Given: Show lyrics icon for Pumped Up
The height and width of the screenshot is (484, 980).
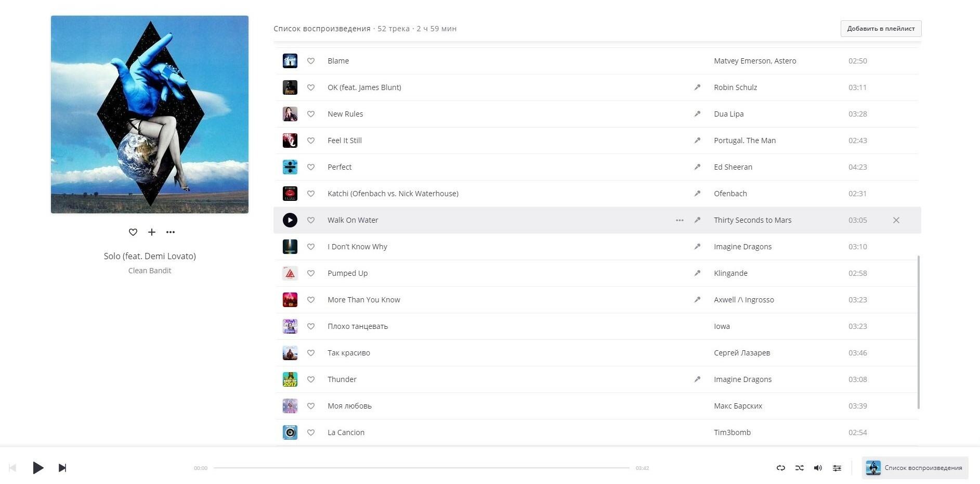Looking at the screenshot, I should 697,273.
